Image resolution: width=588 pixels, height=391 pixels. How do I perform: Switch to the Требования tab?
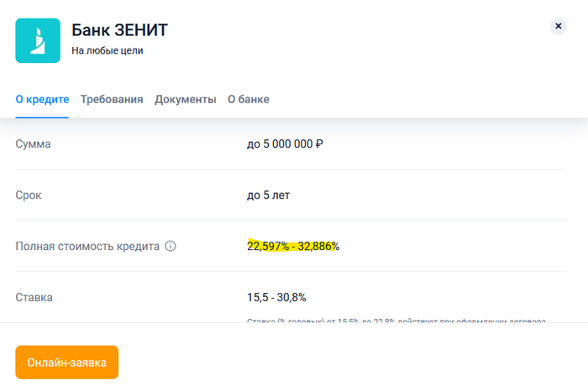point(112,99)
